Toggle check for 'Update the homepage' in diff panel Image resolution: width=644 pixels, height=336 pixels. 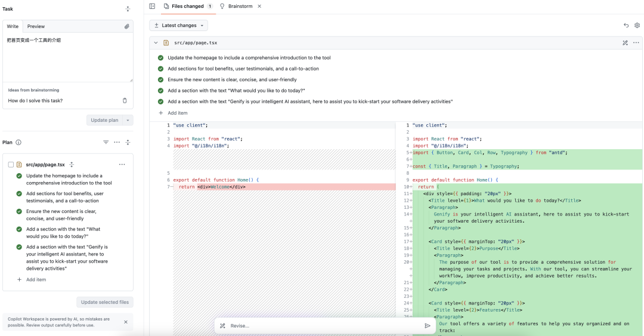[160, 58]
